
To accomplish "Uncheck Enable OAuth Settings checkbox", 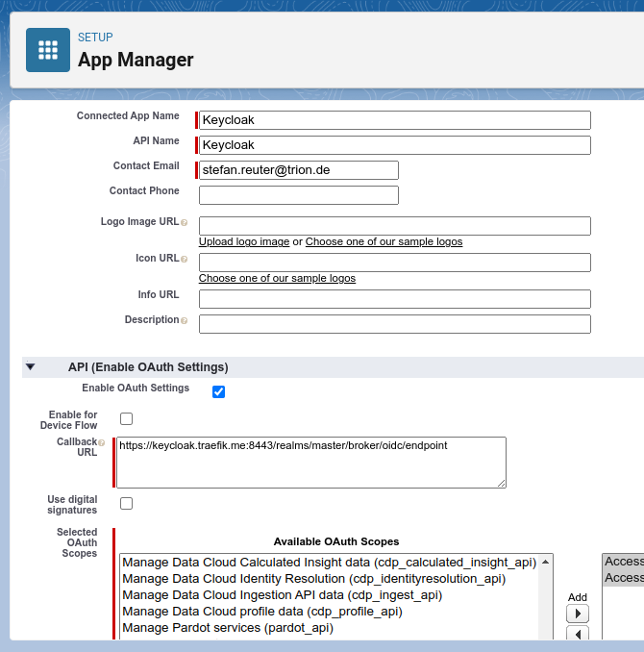I will 219,391.
